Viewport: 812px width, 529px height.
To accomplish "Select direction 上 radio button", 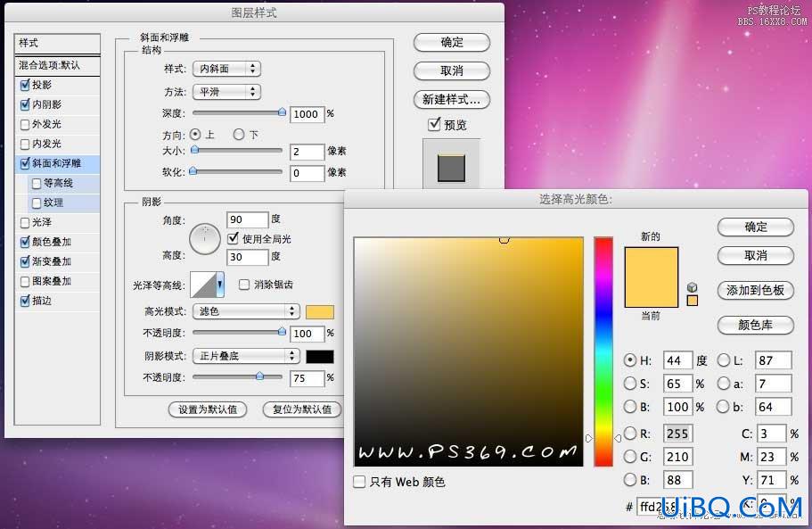I will 195,135.
